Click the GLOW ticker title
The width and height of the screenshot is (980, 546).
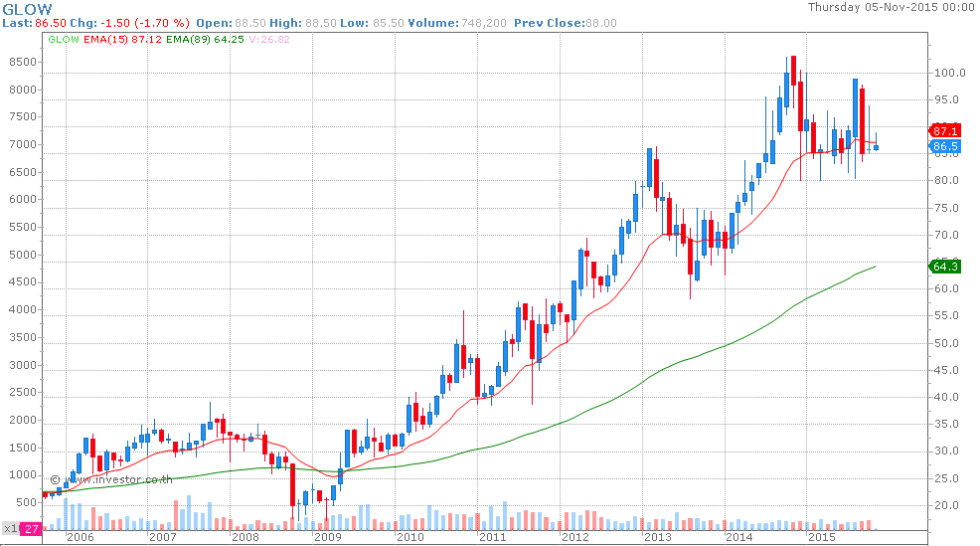click(28, 9)
